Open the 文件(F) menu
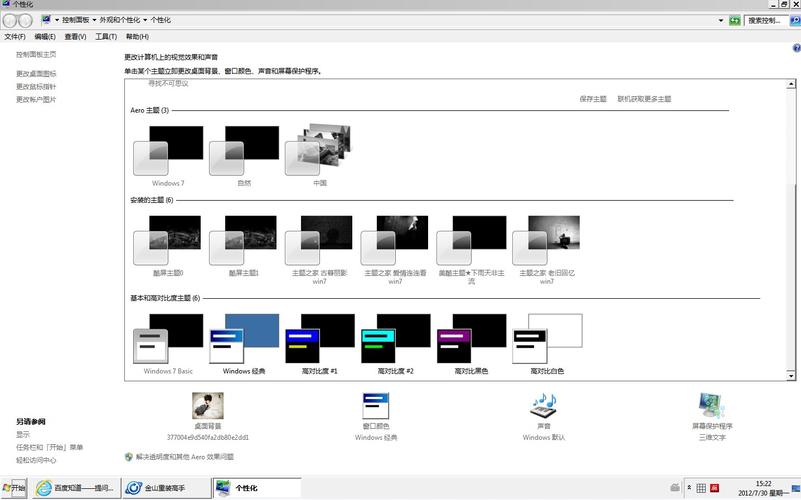 (15, 37)
